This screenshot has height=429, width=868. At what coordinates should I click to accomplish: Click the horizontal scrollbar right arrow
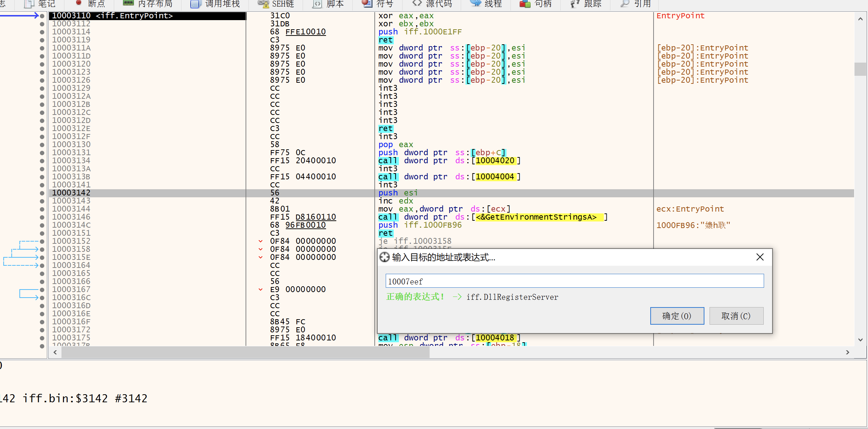point(848,352)
